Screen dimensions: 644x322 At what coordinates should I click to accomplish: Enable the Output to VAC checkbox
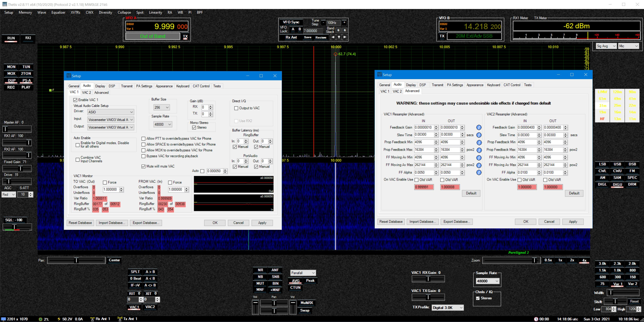[x=236, y=108]
